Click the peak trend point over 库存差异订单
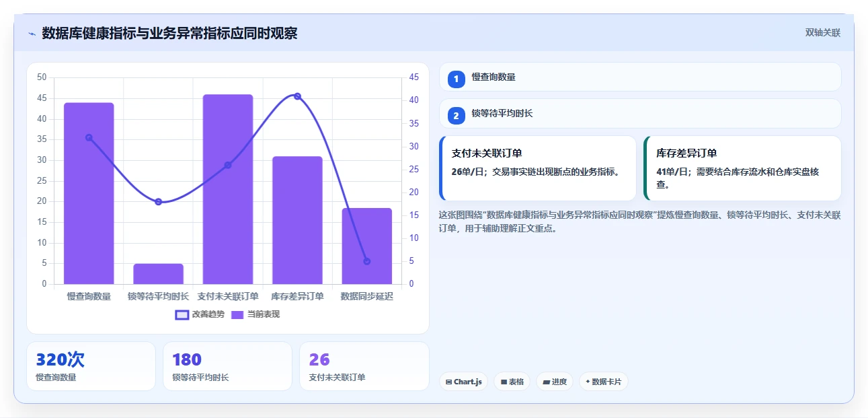Screen dimensions: 868x418 click(297, 96)
